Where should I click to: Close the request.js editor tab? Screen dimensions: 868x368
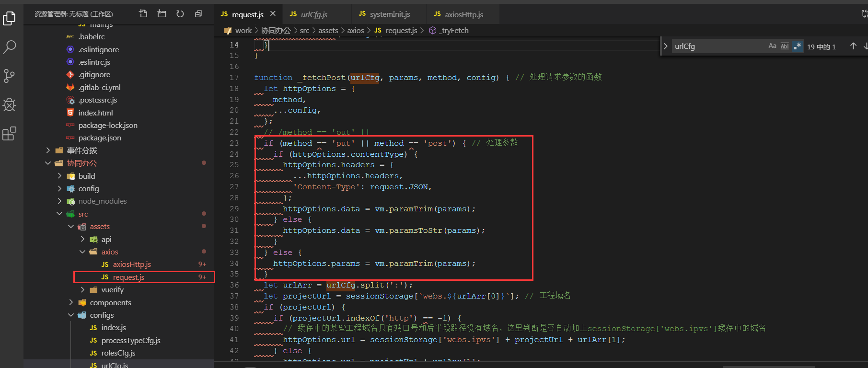pyautogui.click(x=273, y=14)
